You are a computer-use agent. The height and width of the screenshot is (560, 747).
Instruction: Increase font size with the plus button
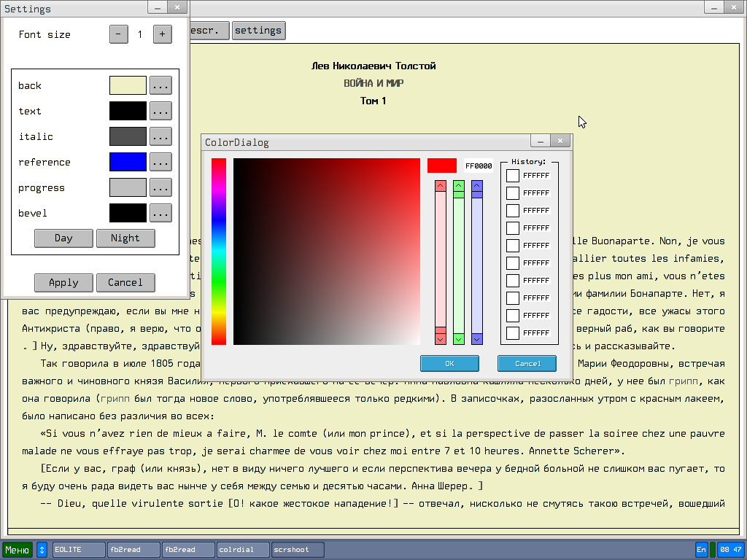[162, 34]
